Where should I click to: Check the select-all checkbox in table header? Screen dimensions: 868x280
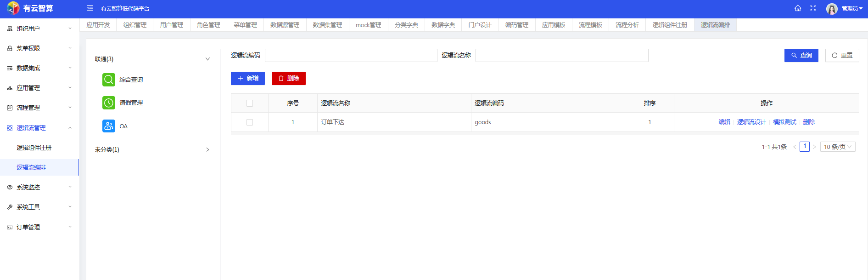click(250, 103)
